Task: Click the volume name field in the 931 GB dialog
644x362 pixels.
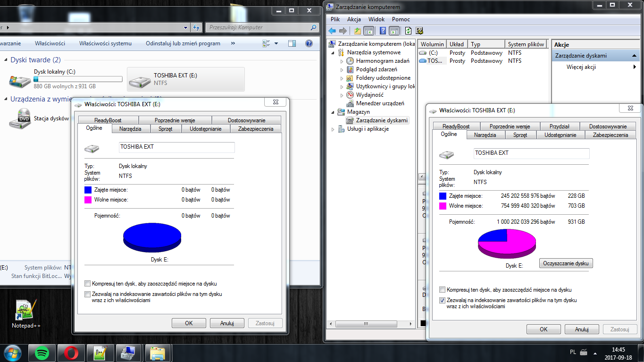Action: click(x=531, y=153)
